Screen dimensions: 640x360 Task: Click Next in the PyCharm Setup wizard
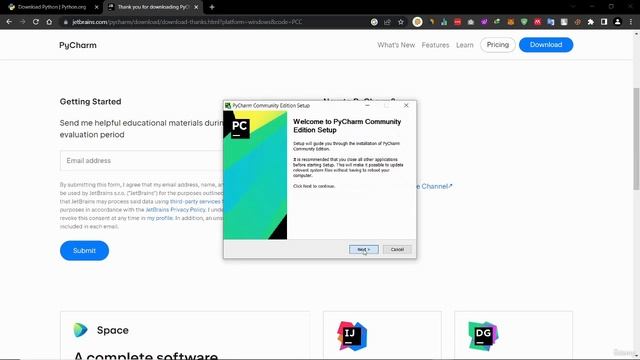point(364,249)
